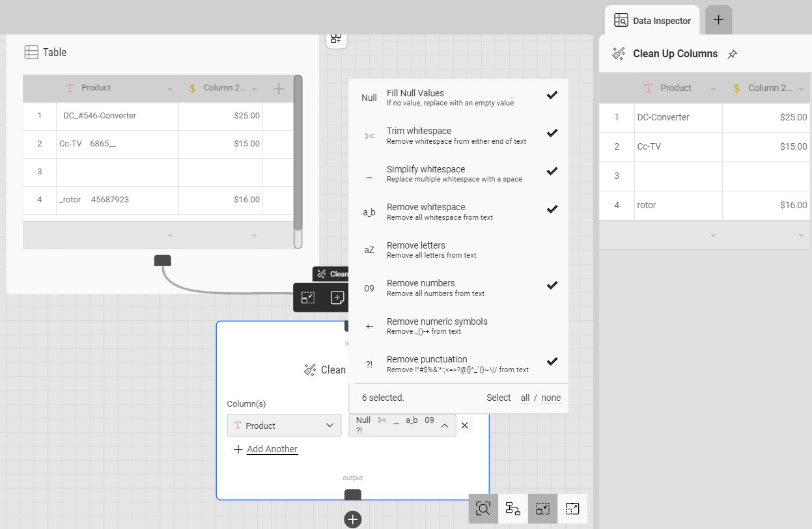Open a new inspector tab with the plus
The height and width of the screenshot is (529, 812).
click(x=718, y=20)
